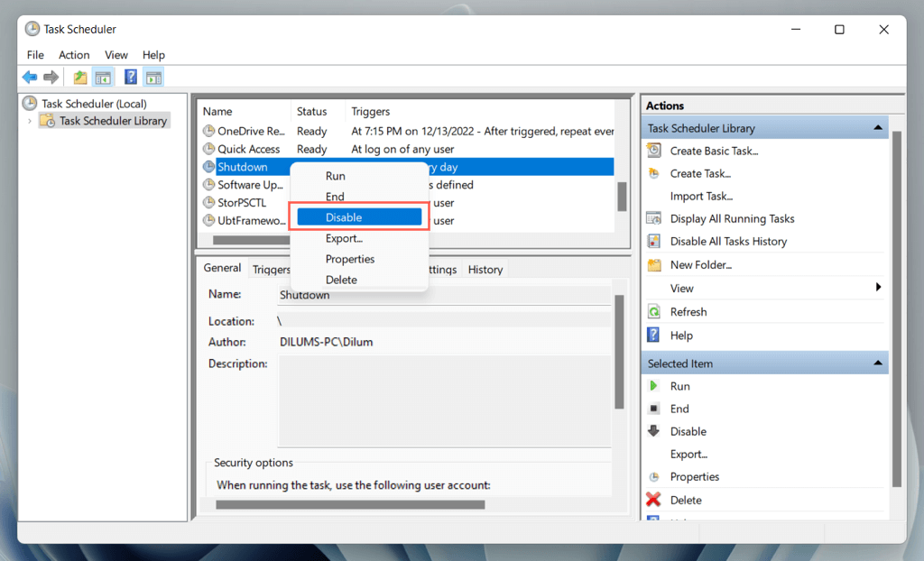The image size is (924, 561).
Task: Click Display All Running Tasks
Action: coord(732,218)
